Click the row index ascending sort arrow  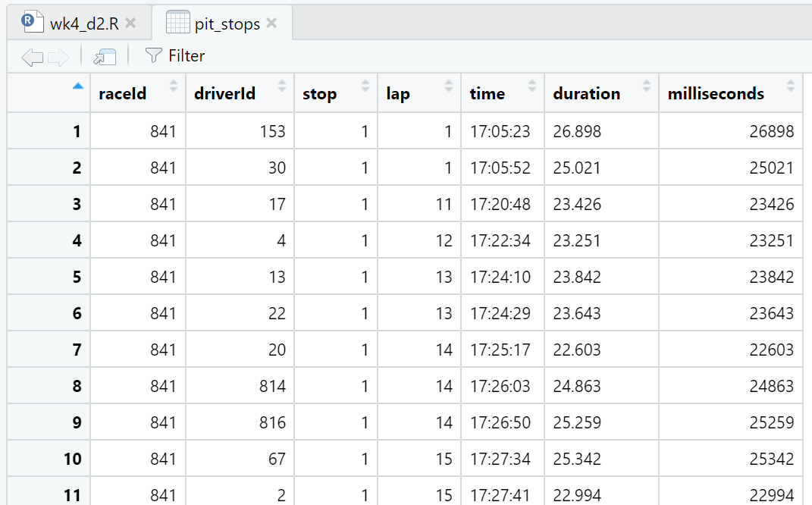[77, 86]
